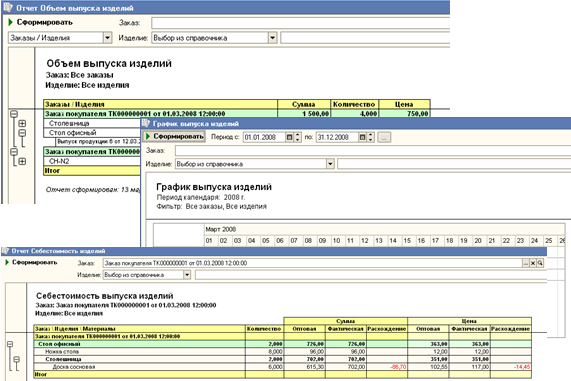The image size is (571, 381).
Task: Adjust the start date using its spinner arrows
Action: click(298, 137)
